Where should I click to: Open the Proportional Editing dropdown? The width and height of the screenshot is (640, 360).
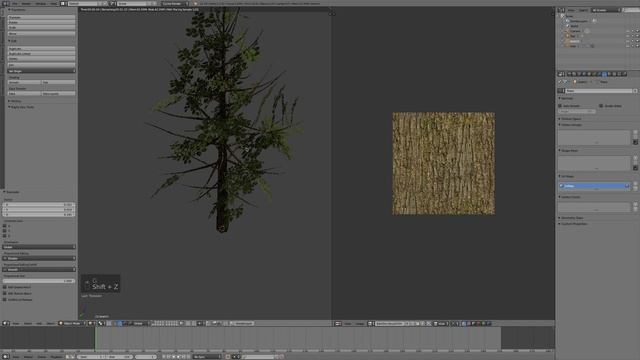click(x=39, y=258)
